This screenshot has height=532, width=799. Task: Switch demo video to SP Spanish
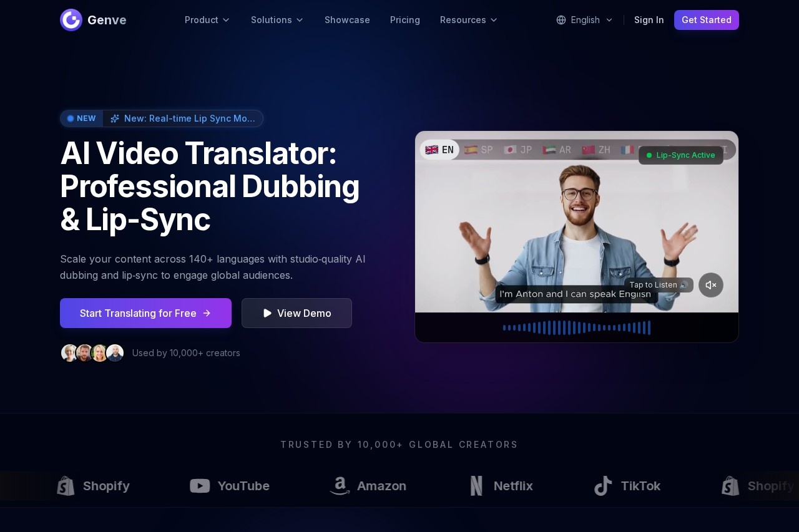(479, 150)
